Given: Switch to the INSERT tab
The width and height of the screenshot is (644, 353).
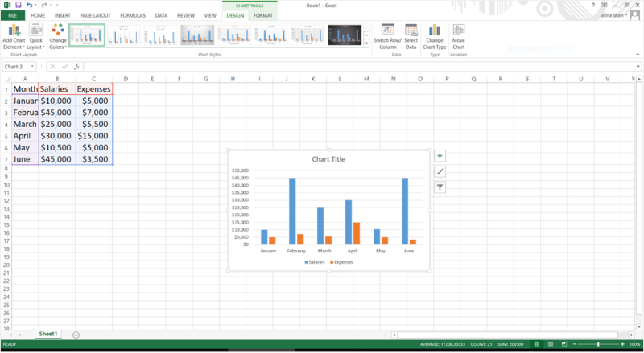Looking at the screenshot, I should pyautogui.click(x=63, y=15).
